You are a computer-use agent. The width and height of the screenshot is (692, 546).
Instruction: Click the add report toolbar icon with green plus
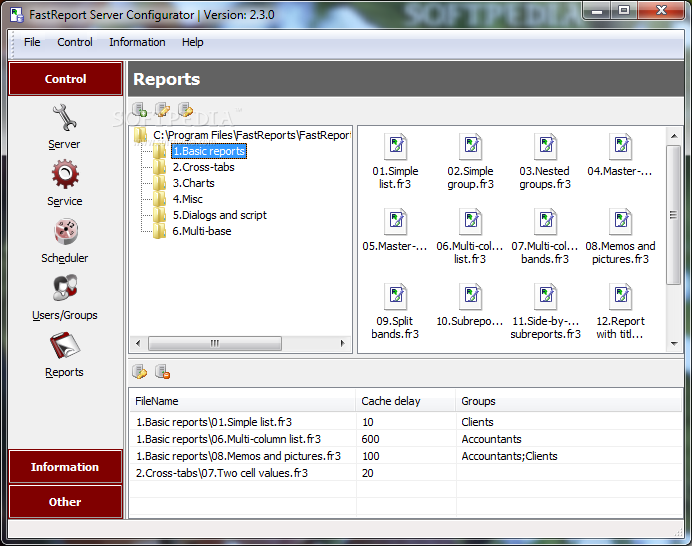139,109
